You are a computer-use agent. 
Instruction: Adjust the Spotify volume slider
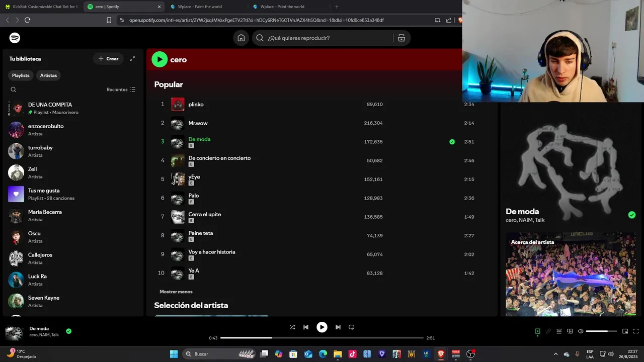point(601,331)
